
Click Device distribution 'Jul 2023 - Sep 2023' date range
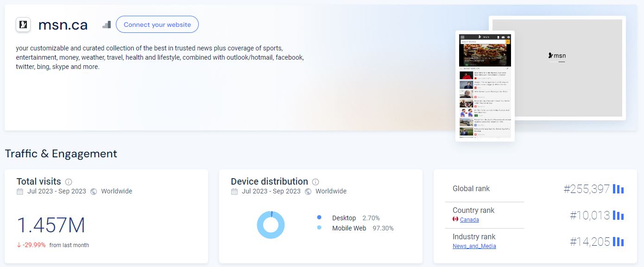(x=271, y=191)
